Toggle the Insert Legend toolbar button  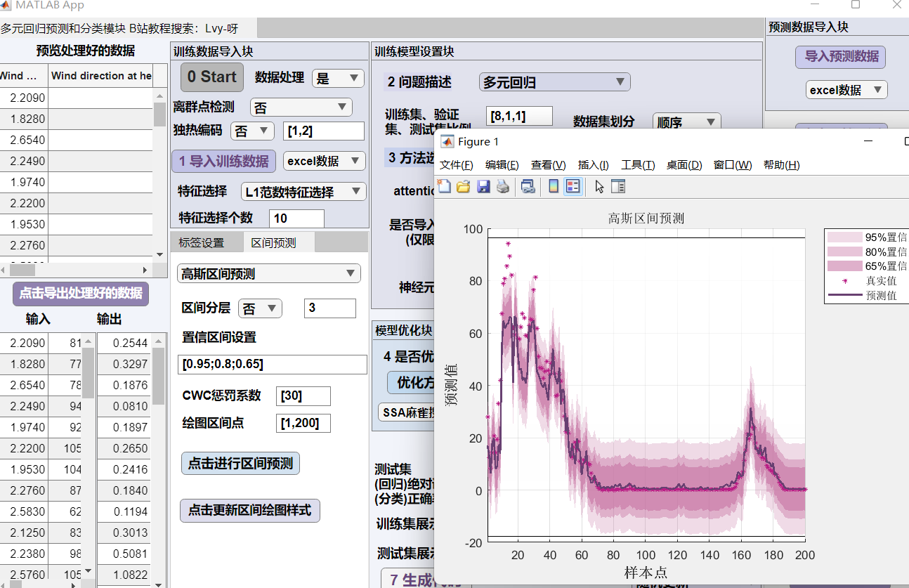573,186
